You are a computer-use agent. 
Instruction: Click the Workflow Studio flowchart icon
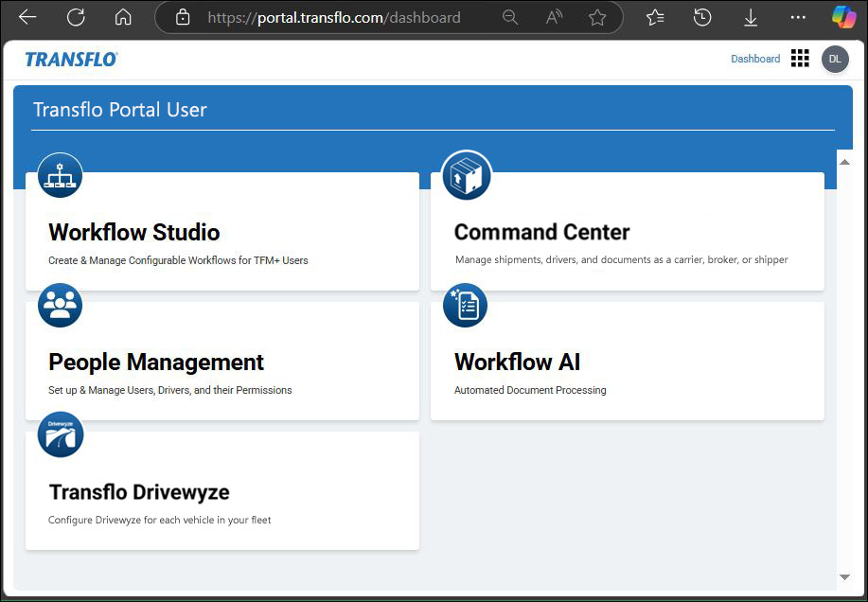[60, 175]
